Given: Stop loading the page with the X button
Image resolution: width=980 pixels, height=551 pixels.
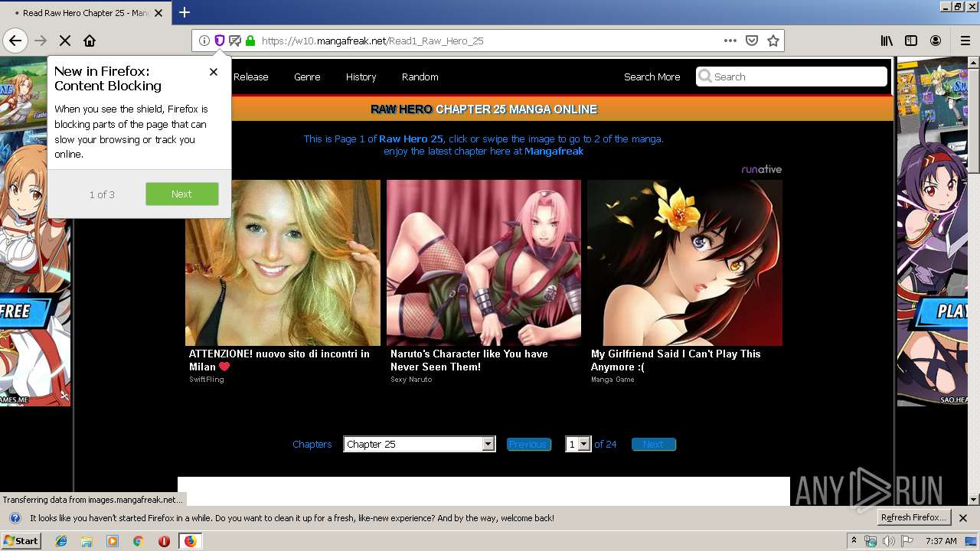Looking at the screenshot, I should point(65,41).
